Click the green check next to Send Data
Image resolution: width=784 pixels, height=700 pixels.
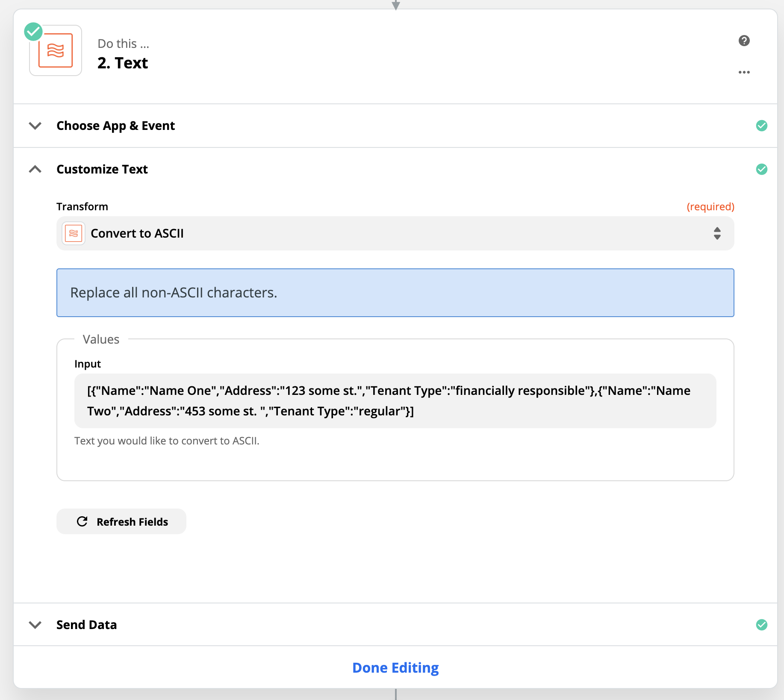tap(761, 625)
